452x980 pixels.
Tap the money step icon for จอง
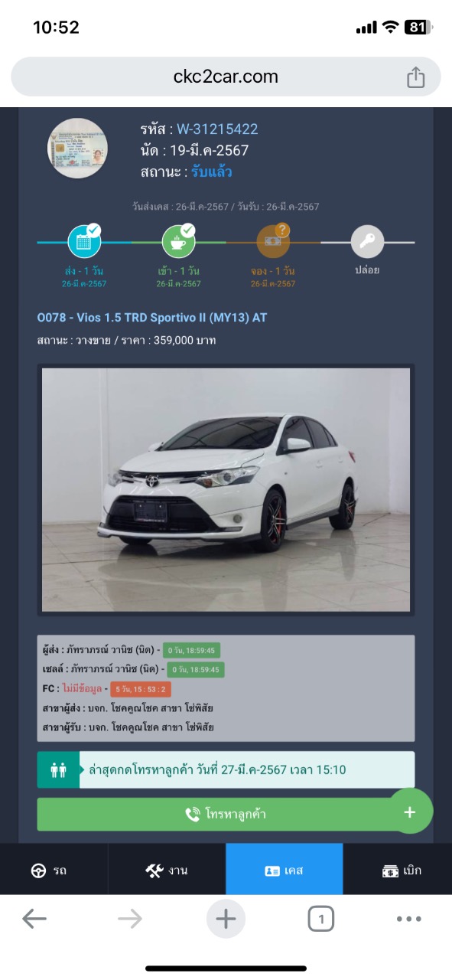coord(273,242)
